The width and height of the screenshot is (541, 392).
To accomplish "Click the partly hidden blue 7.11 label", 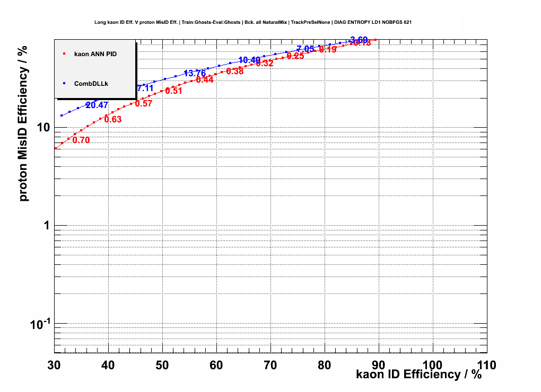I will pyautogui.click(x=145, y=88).
